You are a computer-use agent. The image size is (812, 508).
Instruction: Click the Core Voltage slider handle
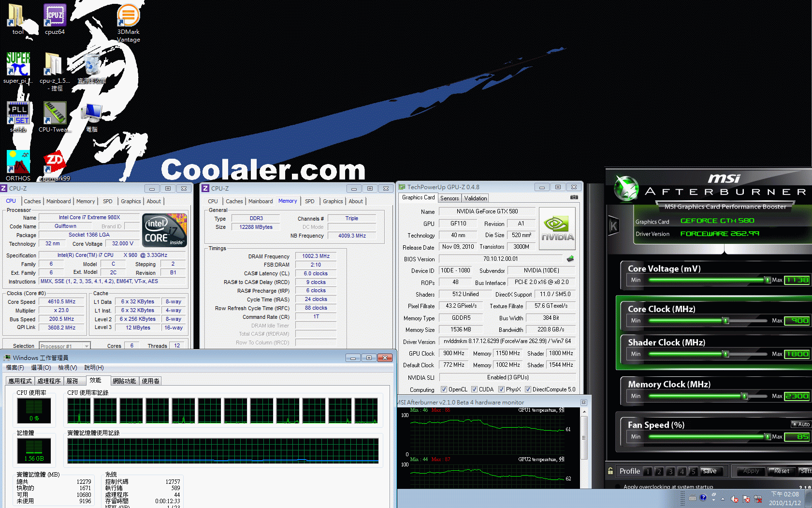pos(768,280)
